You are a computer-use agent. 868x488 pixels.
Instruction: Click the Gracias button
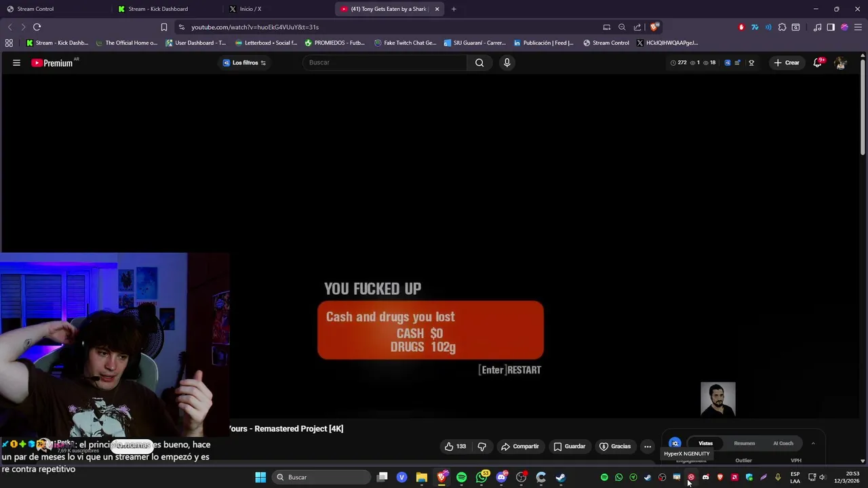[615, 446]
